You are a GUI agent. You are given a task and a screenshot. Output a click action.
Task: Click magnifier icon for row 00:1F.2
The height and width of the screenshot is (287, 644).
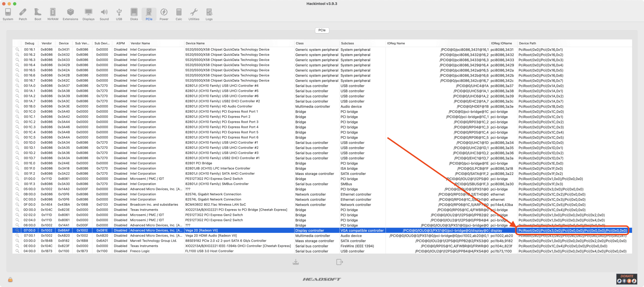pos(17,174)
